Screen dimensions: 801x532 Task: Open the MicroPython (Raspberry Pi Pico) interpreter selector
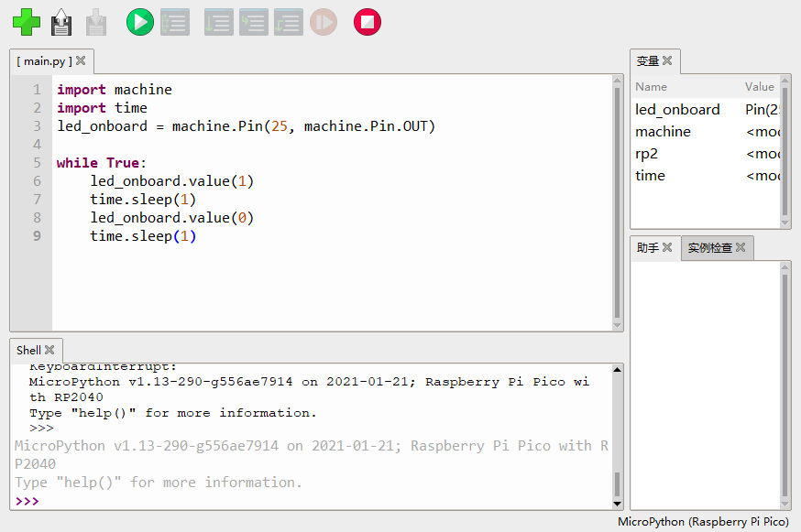point(703,522)
